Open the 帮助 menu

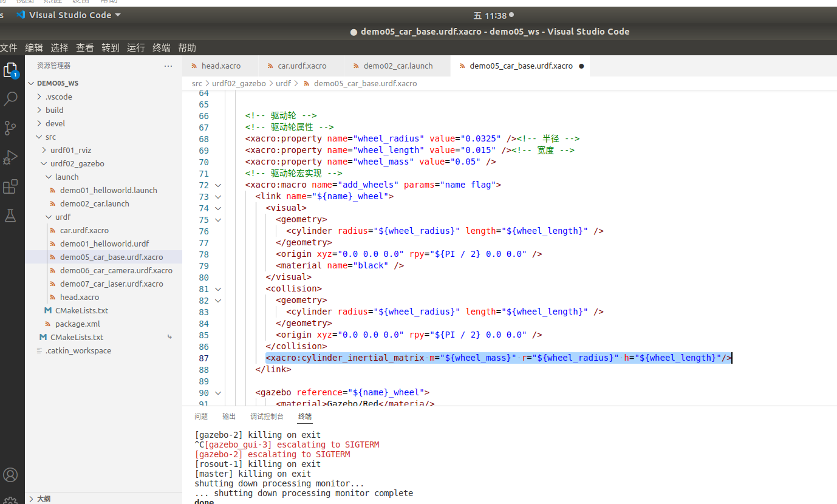point(187,48)
